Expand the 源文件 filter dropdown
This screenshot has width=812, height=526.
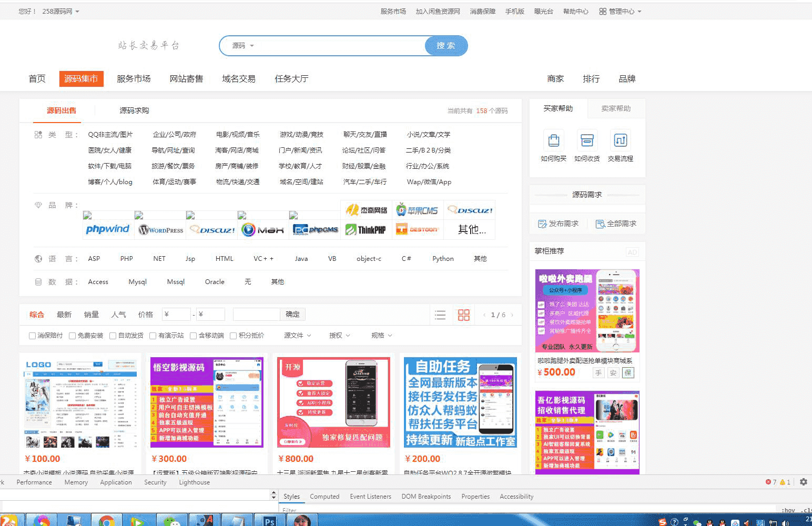(297, 336)
